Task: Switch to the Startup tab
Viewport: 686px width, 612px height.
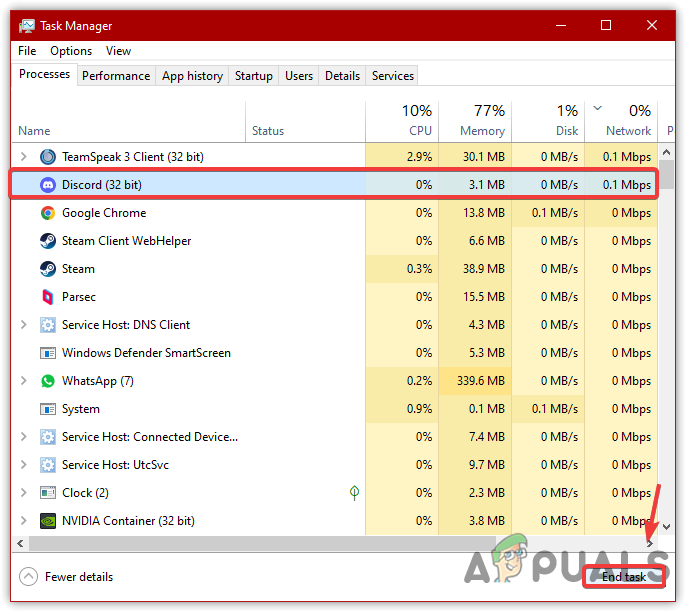Action: [x=254, y=76]
